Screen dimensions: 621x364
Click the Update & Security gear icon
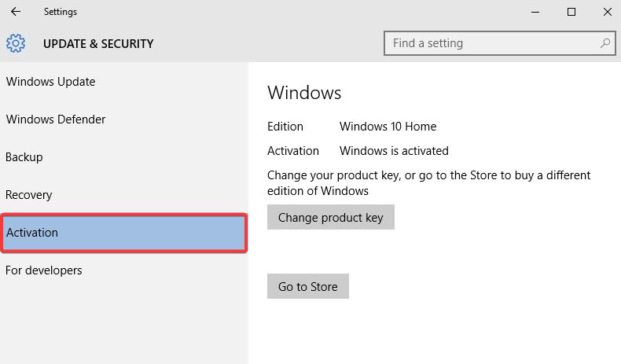(x=16, y=43)
